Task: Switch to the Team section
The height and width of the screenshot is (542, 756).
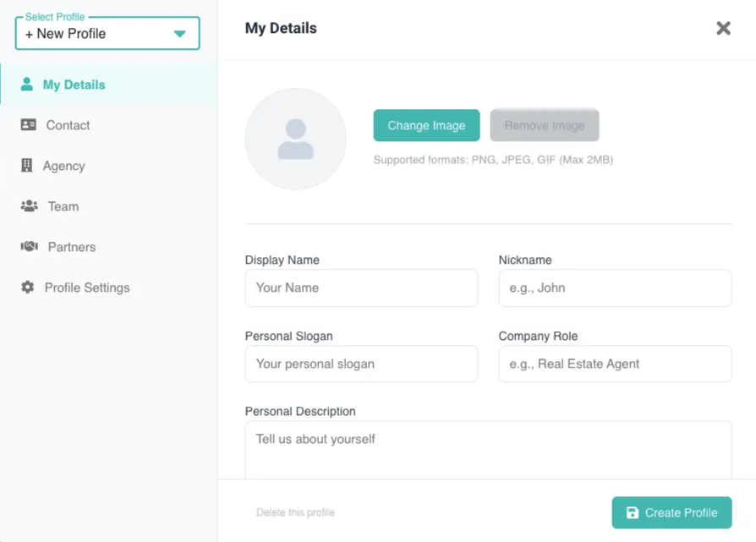Action: 63,206
